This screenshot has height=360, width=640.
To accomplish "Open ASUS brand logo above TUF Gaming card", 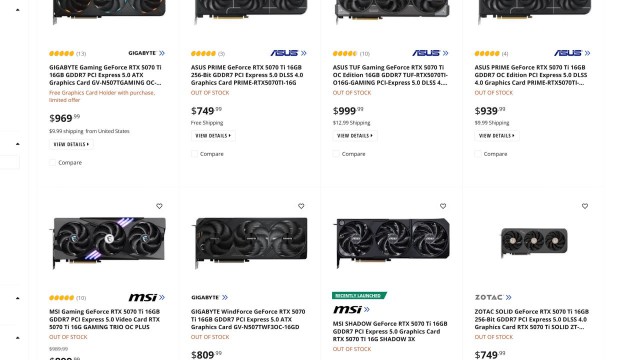I will 430,53.
